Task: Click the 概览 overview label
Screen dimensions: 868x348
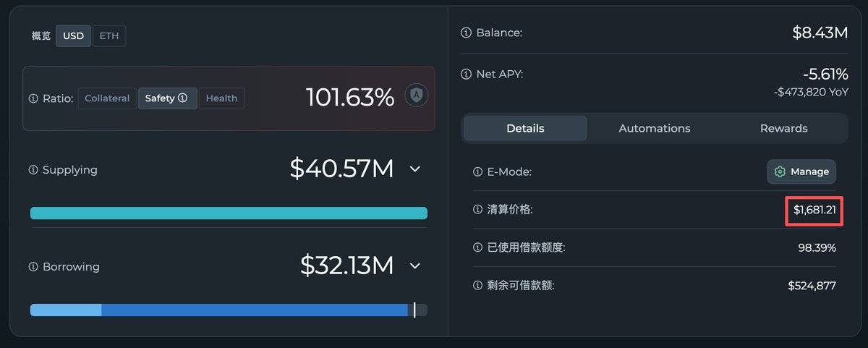Action: point(41,35)
